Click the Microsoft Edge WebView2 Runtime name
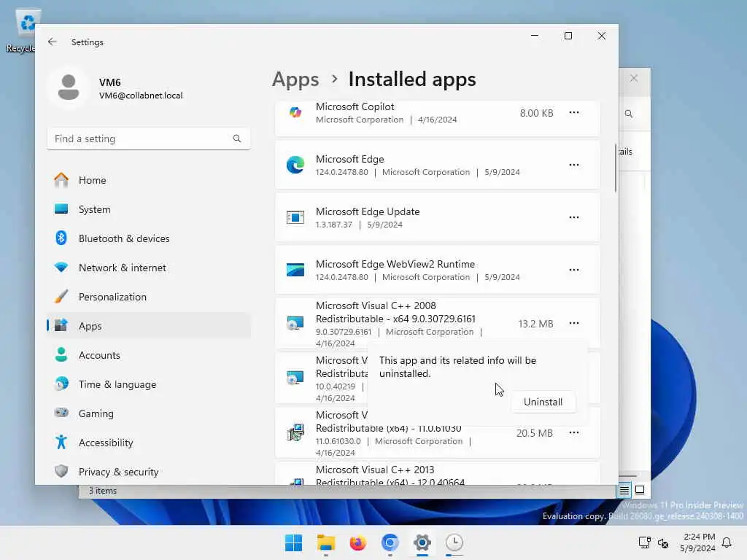Screen dimensions: 747x560 pyautogui.click(x=395, y=264)
